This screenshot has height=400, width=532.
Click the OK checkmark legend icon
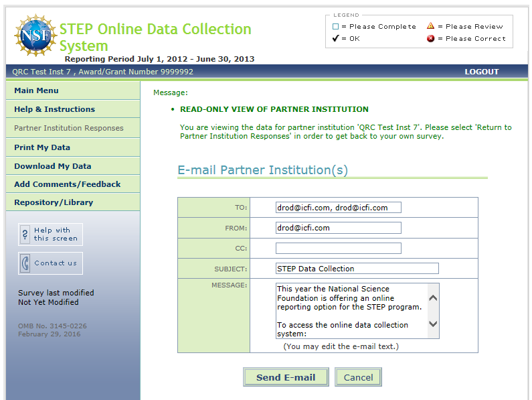pos(335,38)
